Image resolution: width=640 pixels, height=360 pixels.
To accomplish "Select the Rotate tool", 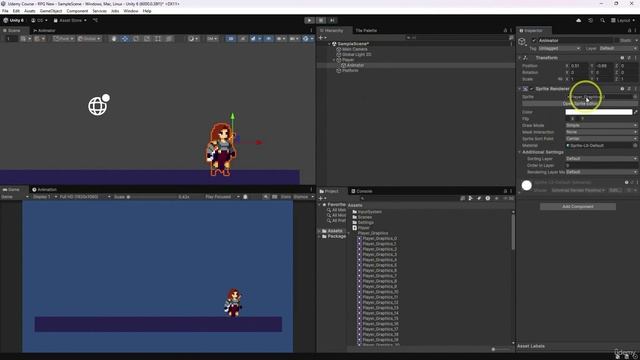I will coord(136,39).
